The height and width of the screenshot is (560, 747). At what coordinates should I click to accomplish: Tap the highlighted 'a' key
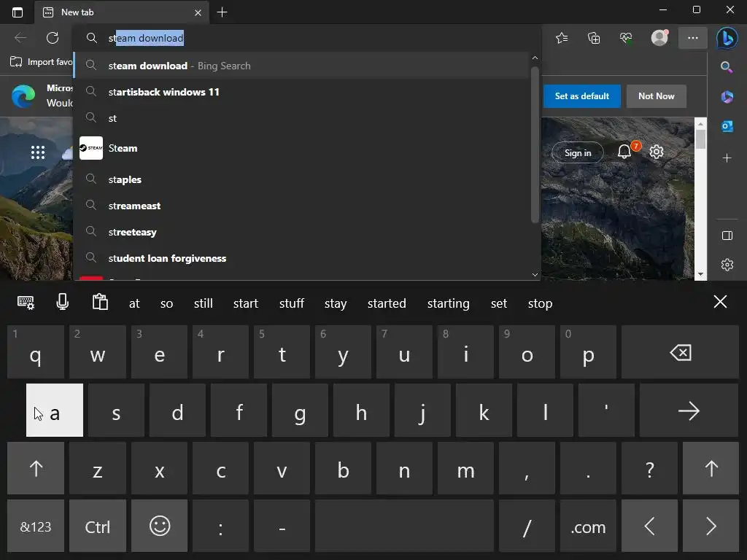54,411
